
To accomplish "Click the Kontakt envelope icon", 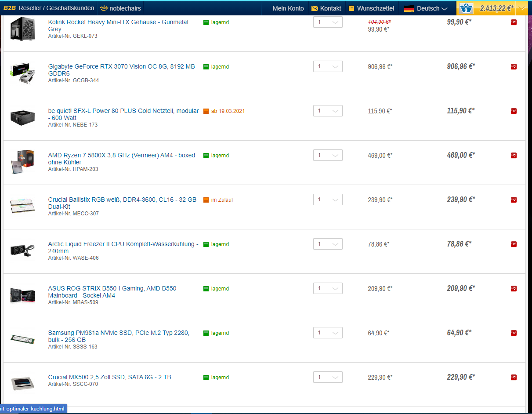I will click(315, 8).
